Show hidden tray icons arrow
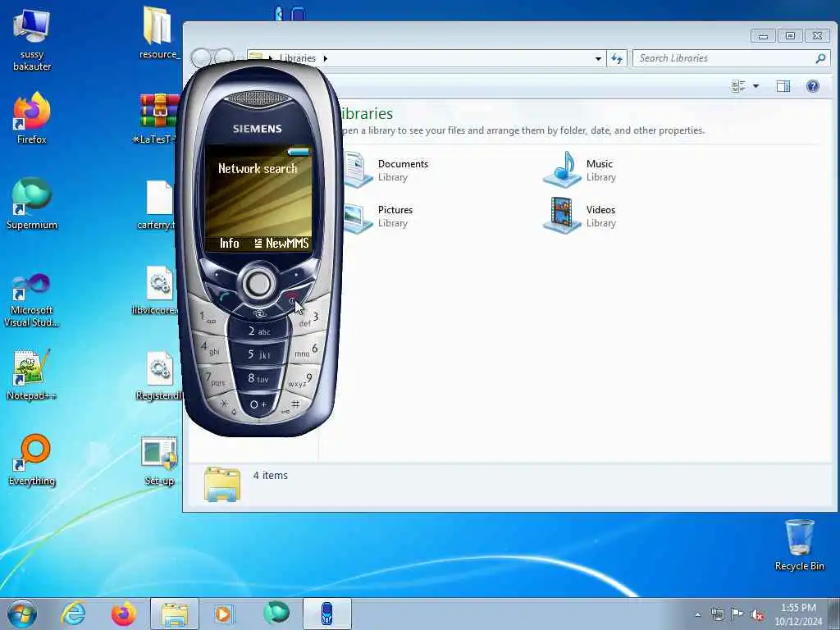The width and height of the screenshot is (840, 630). 697,614
